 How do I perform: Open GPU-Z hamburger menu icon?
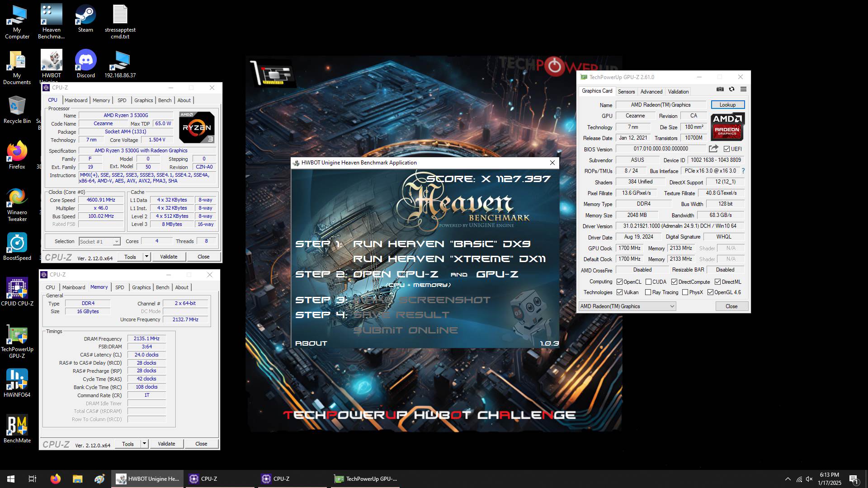point(743,89)
